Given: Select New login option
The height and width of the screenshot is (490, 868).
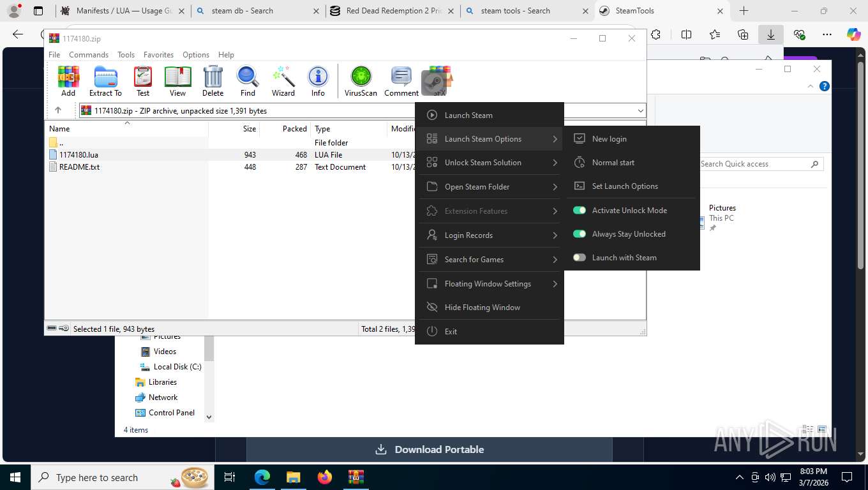Looking at the screenshot, I should pos(632,138).
